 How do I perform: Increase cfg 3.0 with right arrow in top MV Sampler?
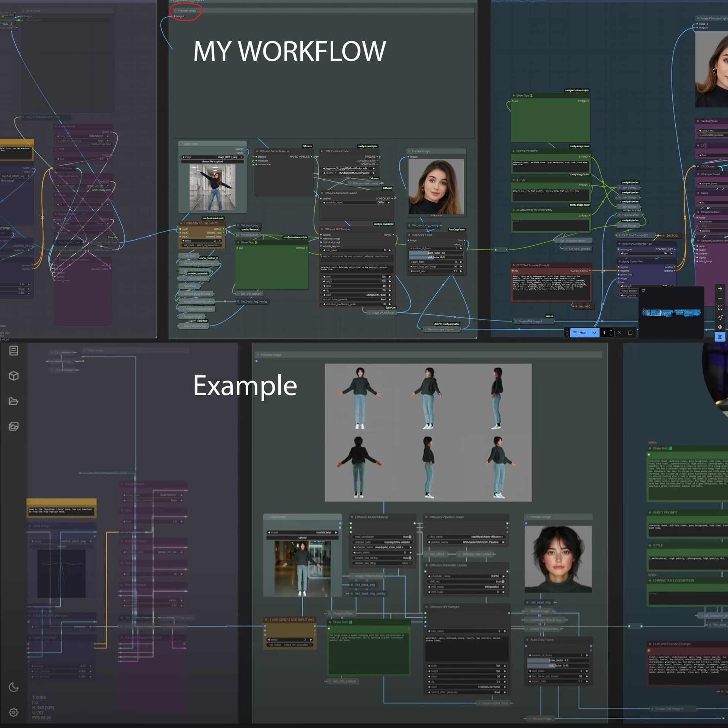click(x=389, y=290)
